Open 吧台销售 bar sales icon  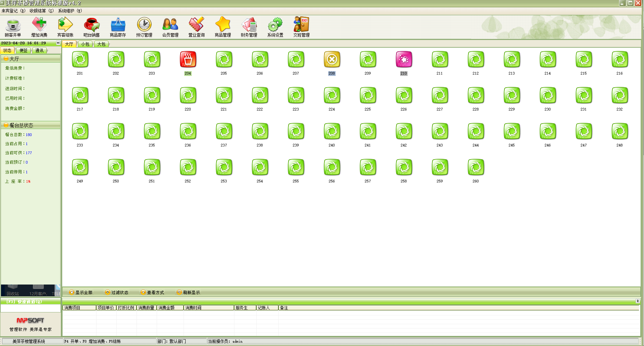pyautogui.click(x=91, y=27)
